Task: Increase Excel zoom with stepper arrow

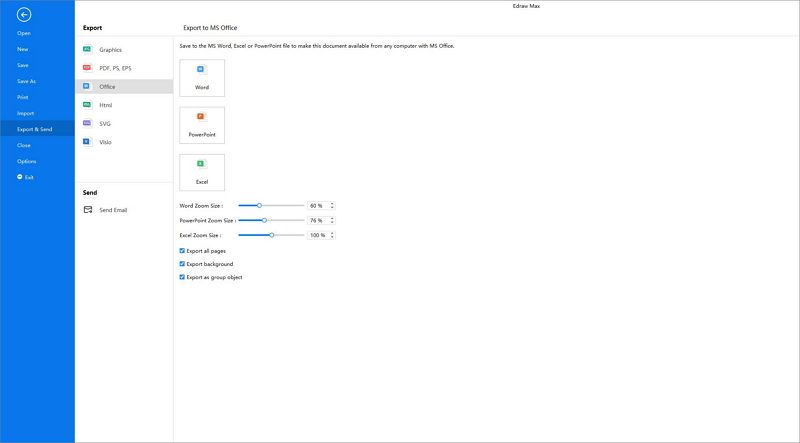Action: tap(332, 233)
